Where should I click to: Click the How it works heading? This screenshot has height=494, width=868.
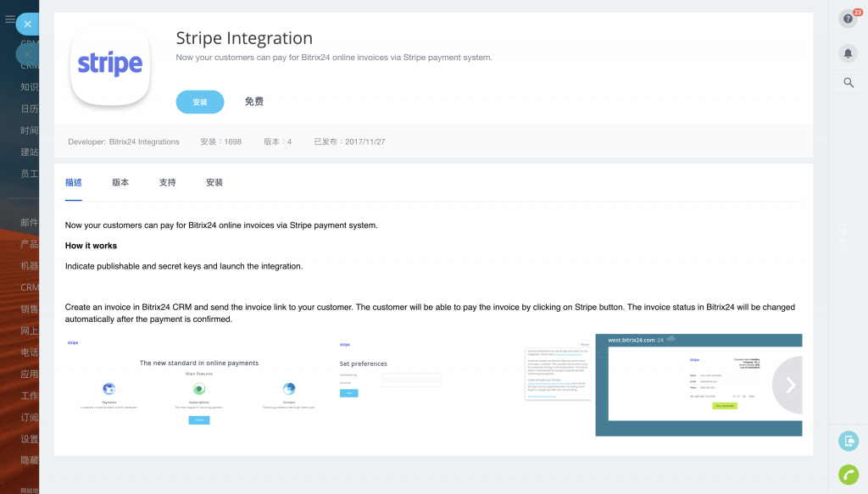pyautogui.click(x=91, y=246)
